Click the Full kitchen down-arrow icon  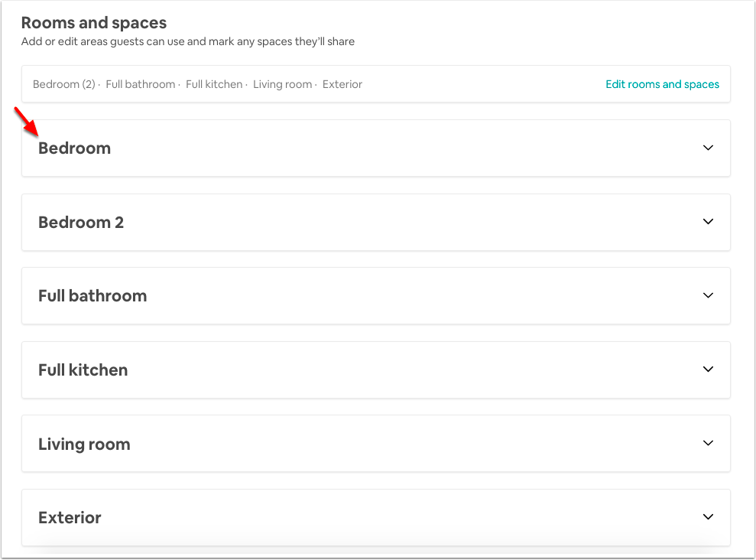click(708, 369)
